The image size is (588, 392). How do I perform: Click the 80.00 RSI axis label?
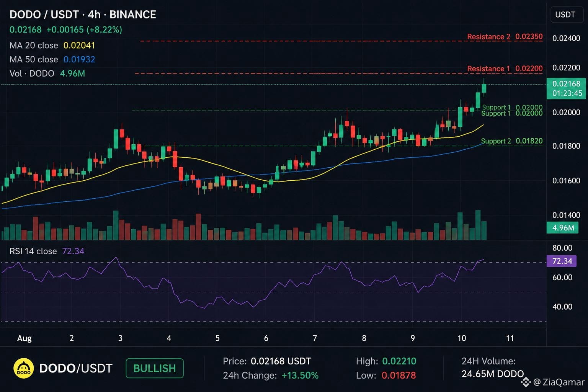[562, 248]
